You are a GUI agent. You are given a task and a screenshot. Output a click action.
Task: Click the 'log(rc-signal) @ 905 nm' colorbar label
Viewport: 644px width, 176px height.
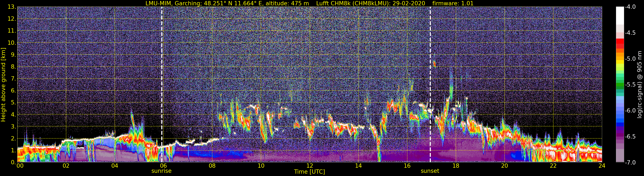click(640, 85)
